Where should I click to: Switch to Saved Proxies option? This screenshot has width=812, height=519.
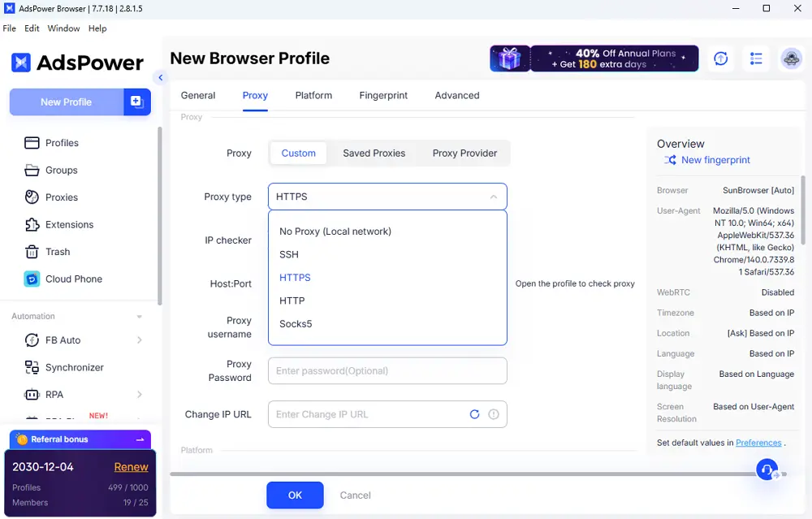click(374, 153)
